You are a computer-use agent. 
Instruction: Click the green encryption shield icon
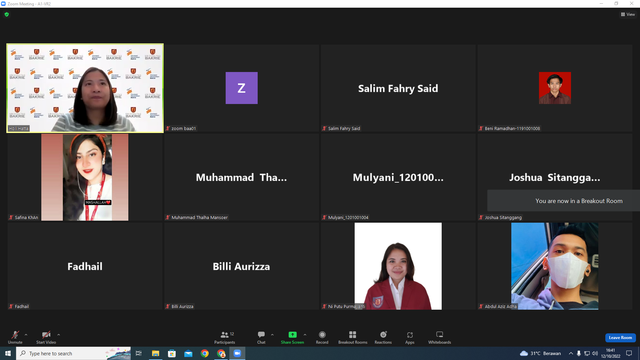7,14
